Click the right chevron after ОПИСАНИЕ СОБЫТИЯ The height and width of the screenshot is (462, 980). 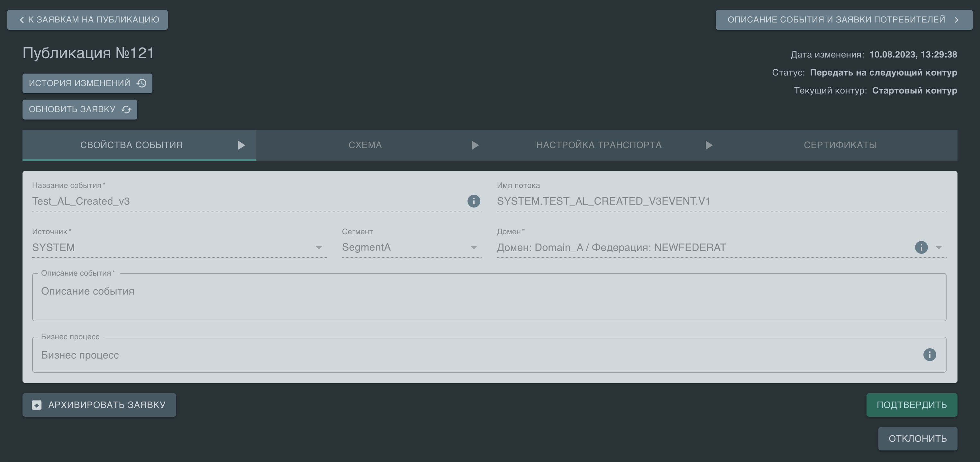[x=957, y=20]
